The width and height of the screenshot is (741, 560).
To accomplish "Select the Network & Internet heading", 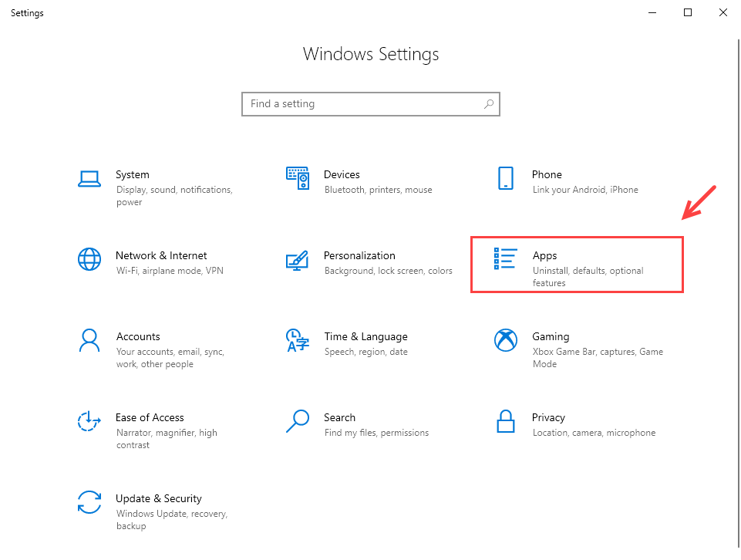I will [x=161, y=255].
